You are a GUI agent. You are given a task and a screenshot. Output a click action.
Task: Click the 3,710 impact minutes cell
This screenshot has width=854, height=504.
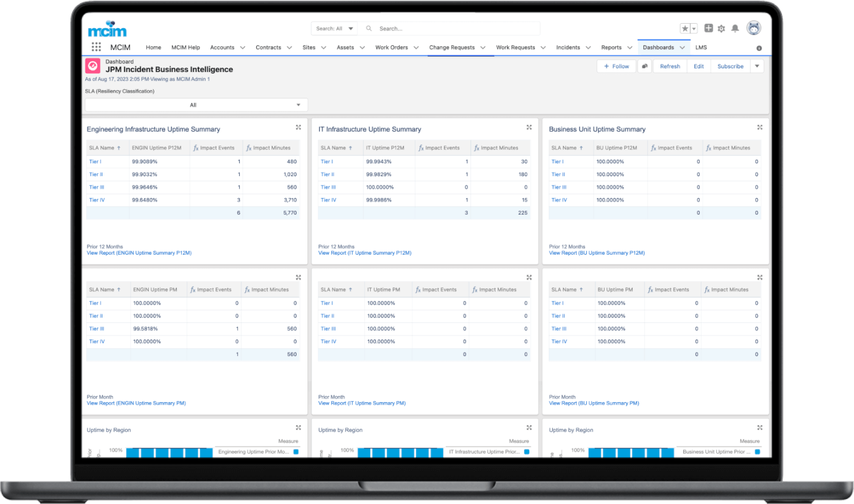271,200
